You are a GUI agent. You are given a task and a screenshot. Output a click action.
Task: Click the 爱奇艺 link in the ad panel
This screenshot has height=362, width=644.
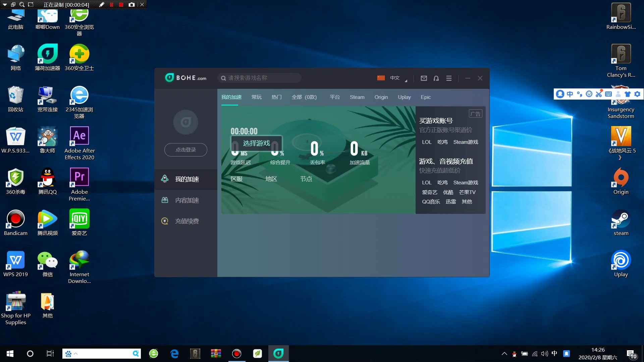430,192
